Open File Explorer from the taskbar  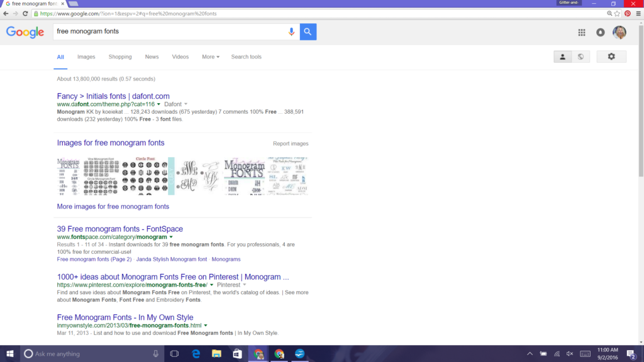(216, 354)
